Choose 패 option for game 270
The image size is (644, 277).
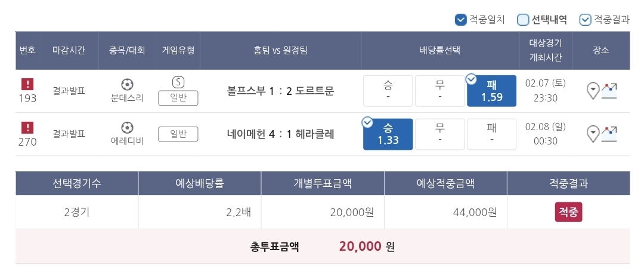pyautogui.click(x=491, y=134)
